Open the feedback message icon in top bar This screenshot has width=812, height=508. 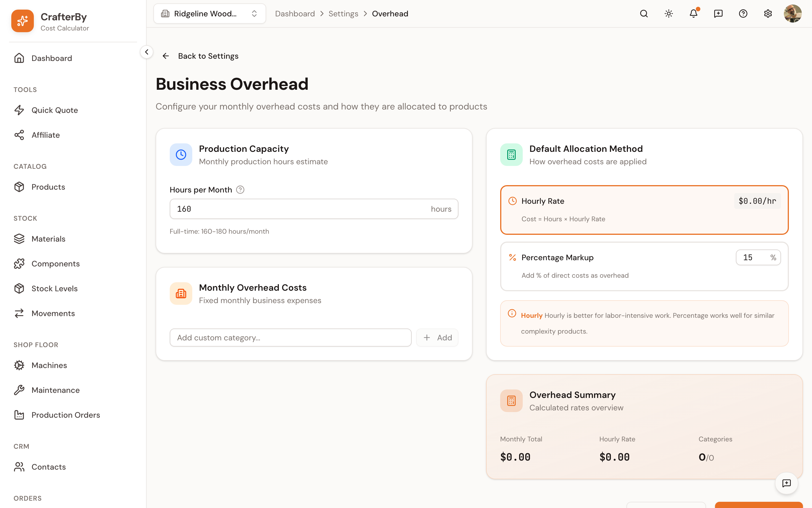[718, 14]
